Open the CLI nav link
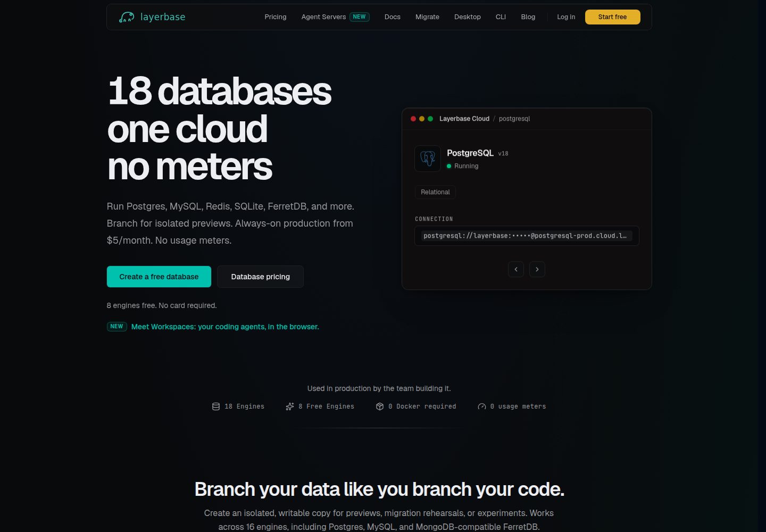The image size is (766, 532). (501, 17)
